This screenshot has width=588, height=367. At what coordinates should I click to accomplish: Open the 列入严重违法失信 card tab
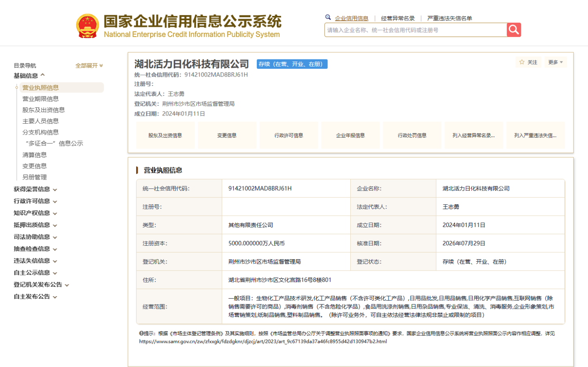pos(536,135)
